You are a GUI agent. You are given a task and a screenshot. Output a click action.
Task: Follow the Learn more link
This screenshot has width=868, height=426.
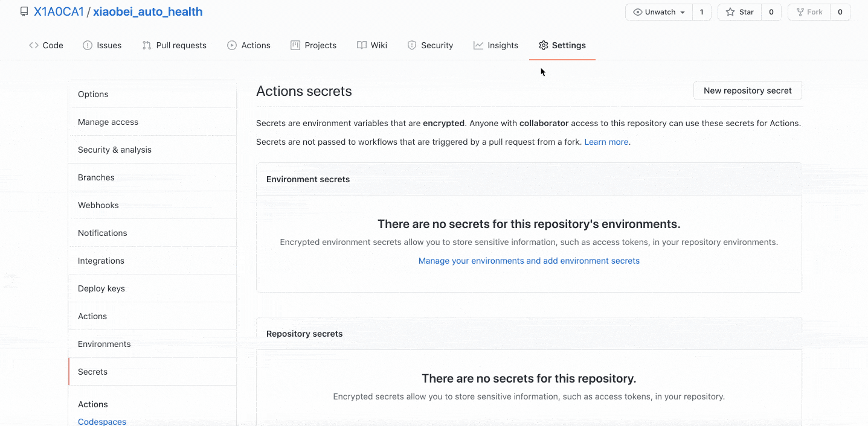606,142
